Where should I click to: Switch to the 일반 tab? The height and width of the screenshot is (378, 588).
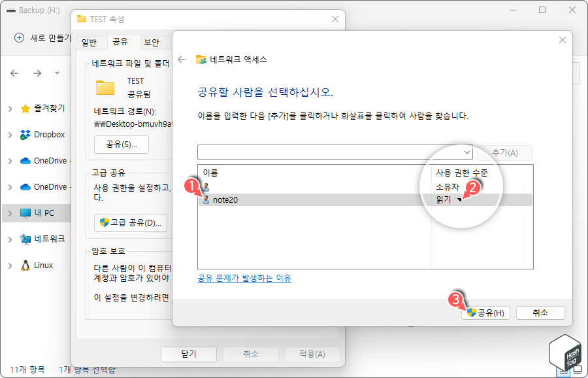point(91,42)
